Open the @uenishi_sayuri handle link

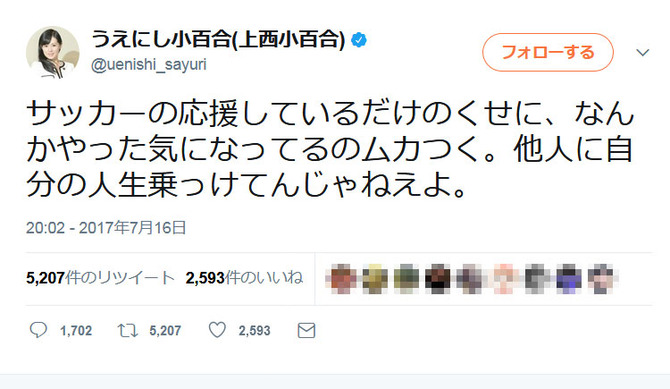[149, 65]
